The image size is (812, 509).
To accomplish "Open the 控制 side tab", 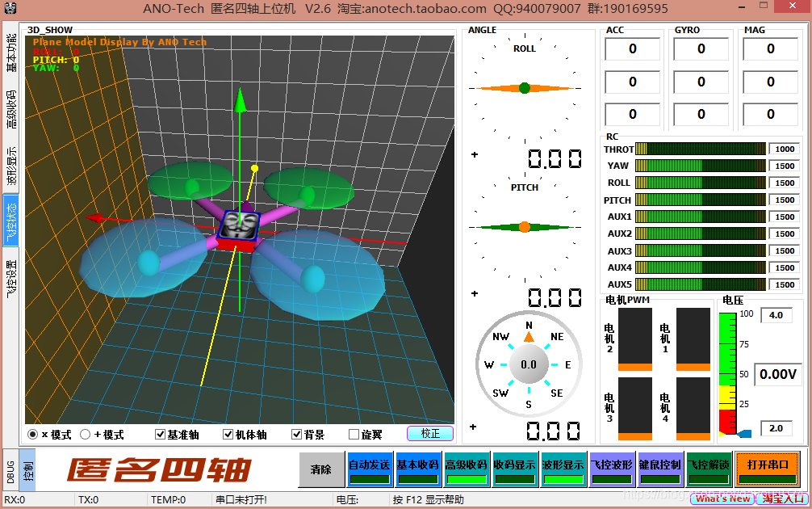I will pyautogui.click(x=28, y=471).
